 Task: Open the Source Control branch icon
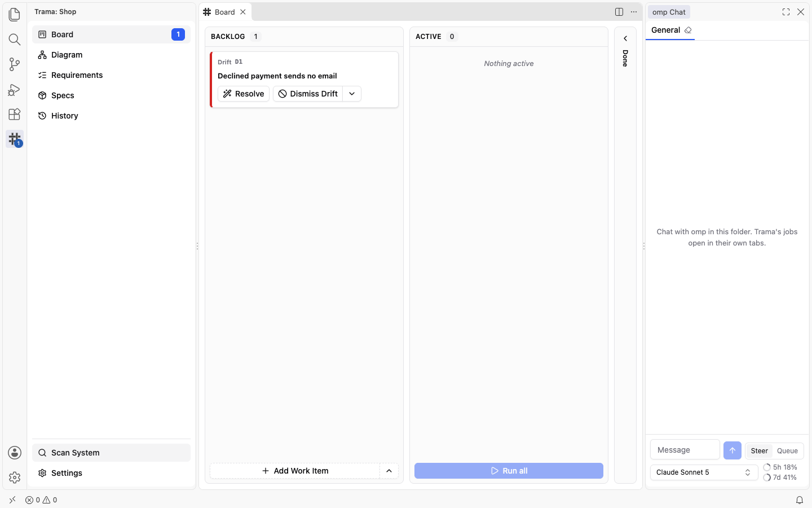(15, 64)
